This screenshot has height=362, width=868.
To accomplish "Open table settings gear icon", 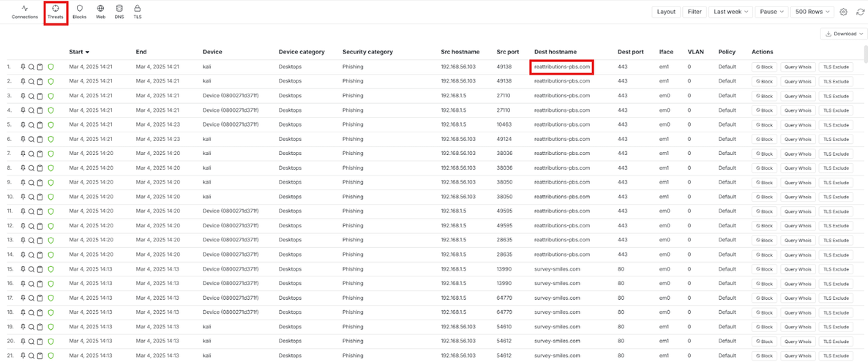I will pyautogui.click(x=843, y=12).
